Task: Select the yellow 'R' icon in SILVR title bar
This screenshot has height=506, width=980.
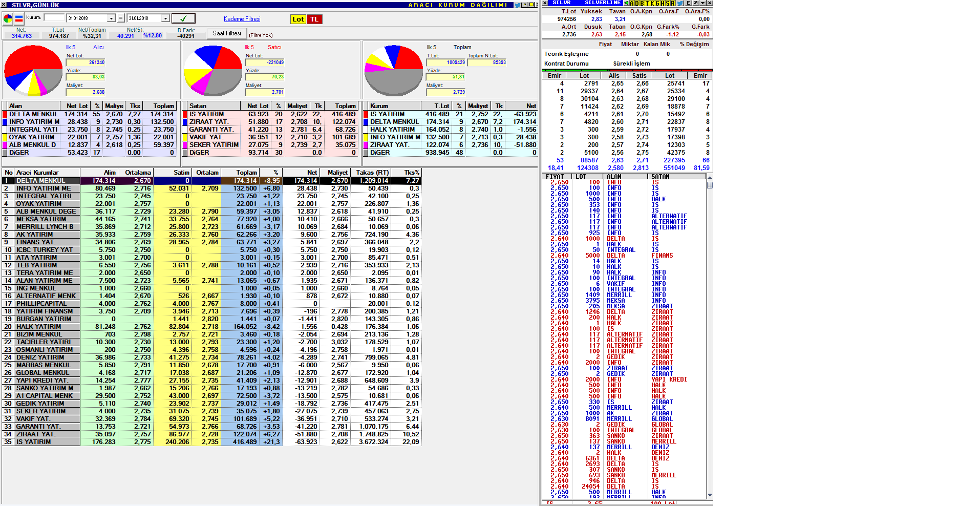Action: [x=673, y=3]
